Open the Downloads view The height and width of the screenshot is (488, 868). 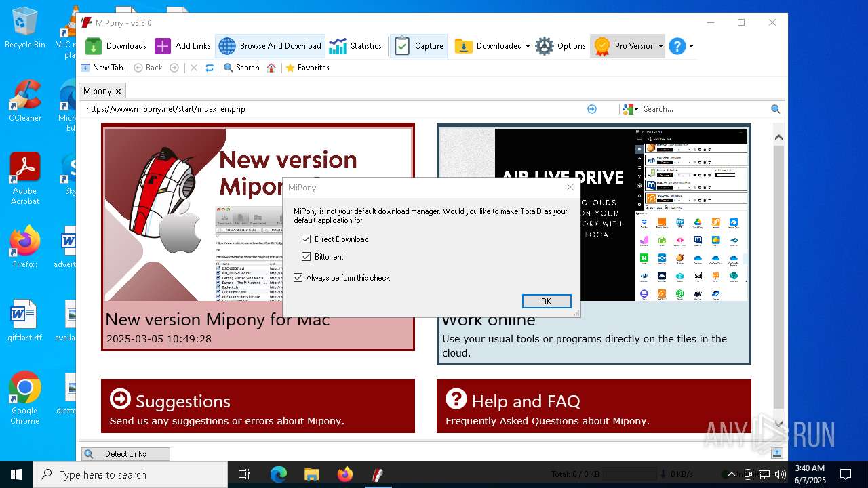pyautogui.click(x=116, y=46)
